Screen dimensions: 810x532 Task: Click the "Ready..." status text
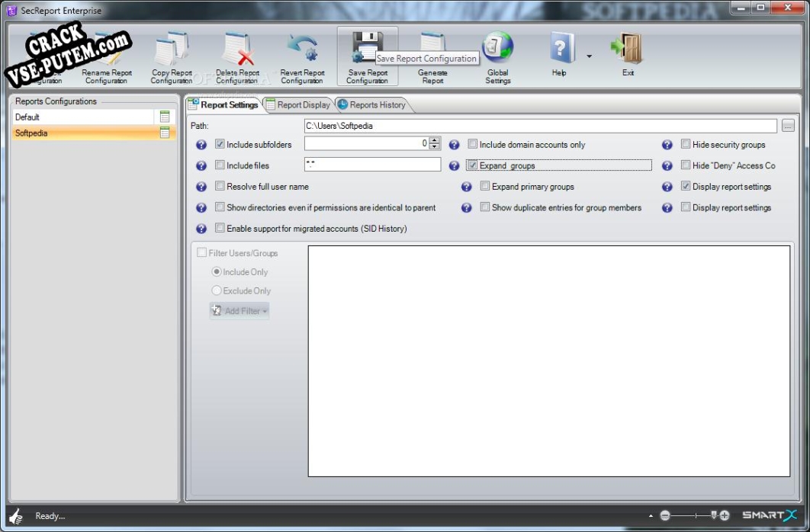pos(50,515)
